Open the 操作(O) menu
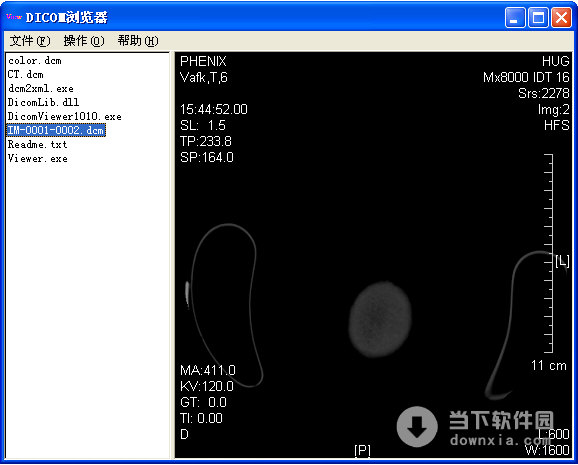Screen dimensions: 578x465 [x=84, y=41]
